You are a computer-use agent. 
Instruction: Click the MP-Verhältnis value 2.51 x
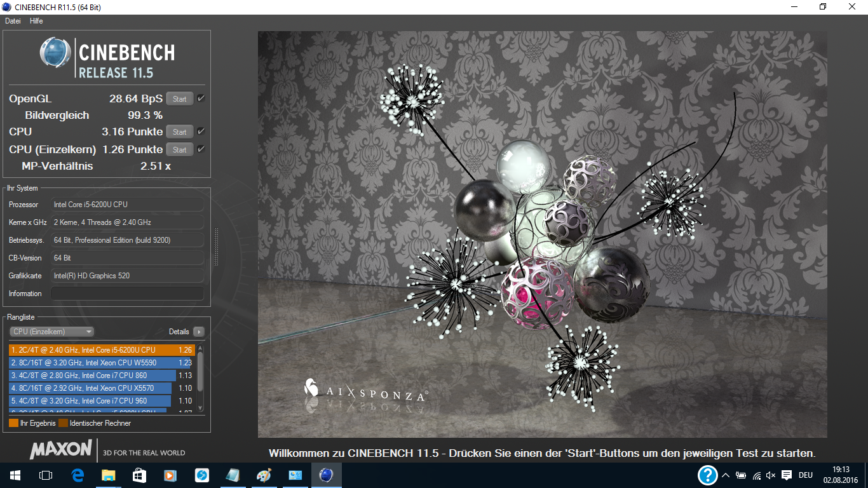tap(156, 166)
